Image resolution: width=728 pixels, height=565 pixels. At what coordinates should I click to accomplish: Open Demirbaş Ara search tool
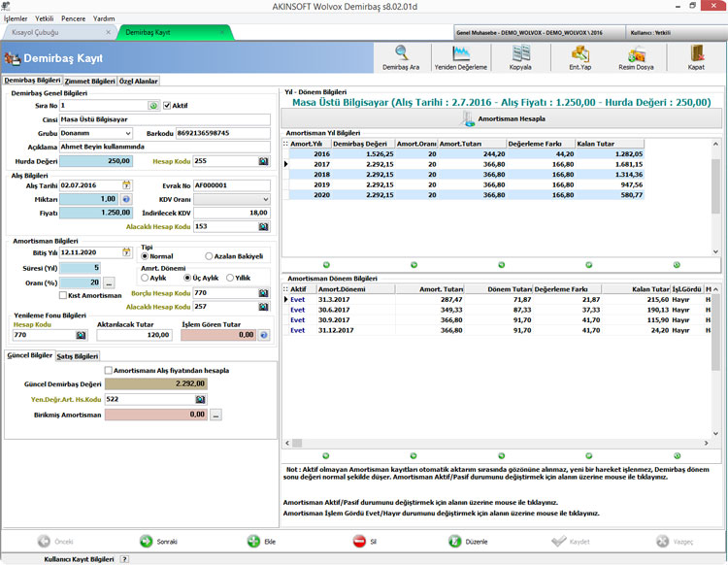[401, 57]
